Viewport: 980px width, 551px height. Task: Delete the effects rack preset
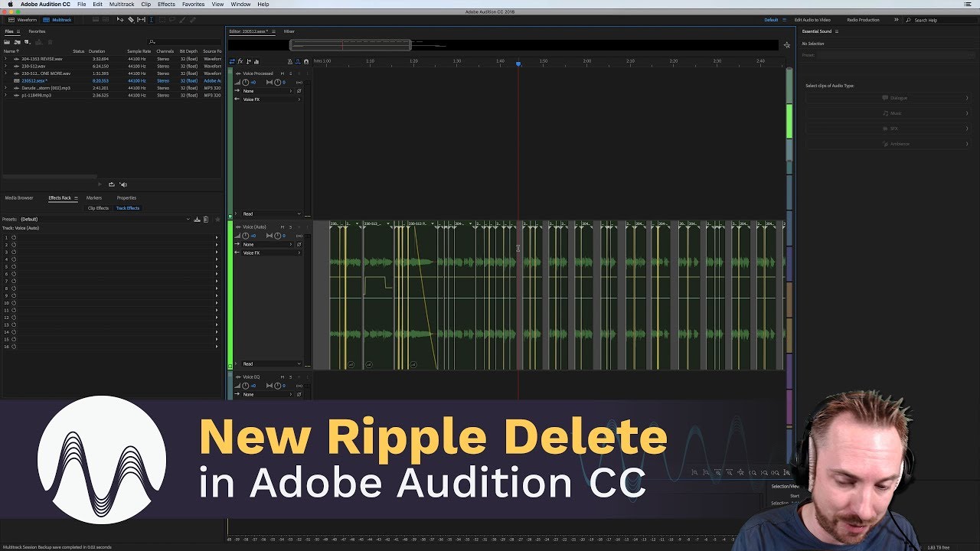click(205, 220)
